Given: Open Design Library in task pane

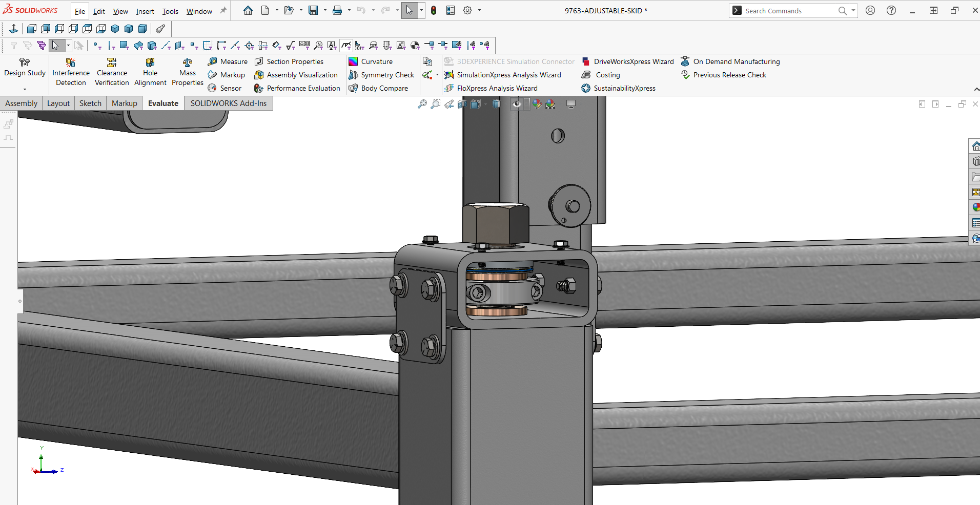Looking at the screenshot, I should point(975,161).
